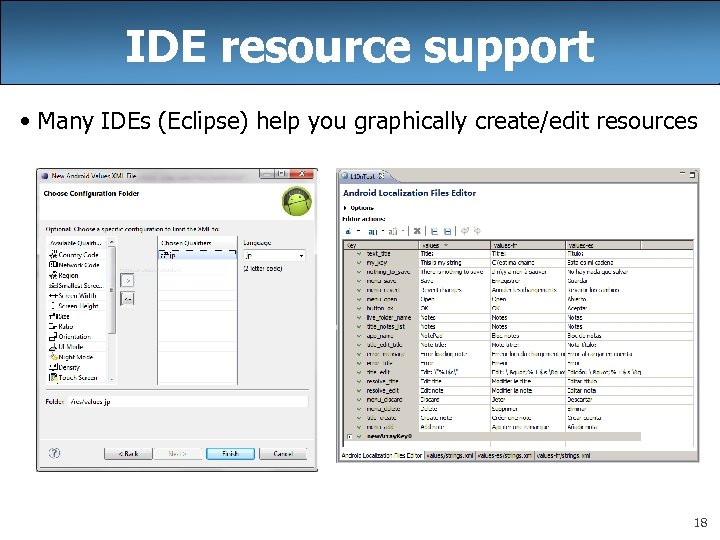Toggle checkmark for resolve_edit row

tap(359, 391)
